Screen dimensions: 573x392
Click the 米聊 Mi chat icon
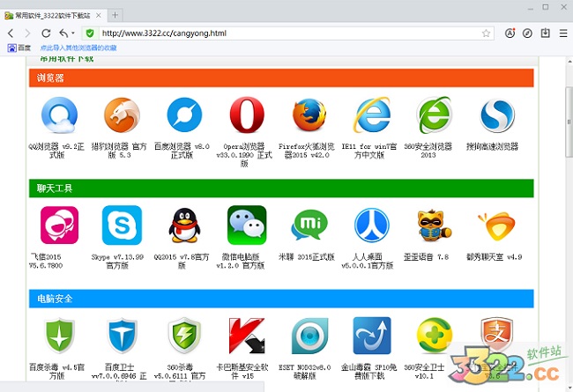click(309, 225)
